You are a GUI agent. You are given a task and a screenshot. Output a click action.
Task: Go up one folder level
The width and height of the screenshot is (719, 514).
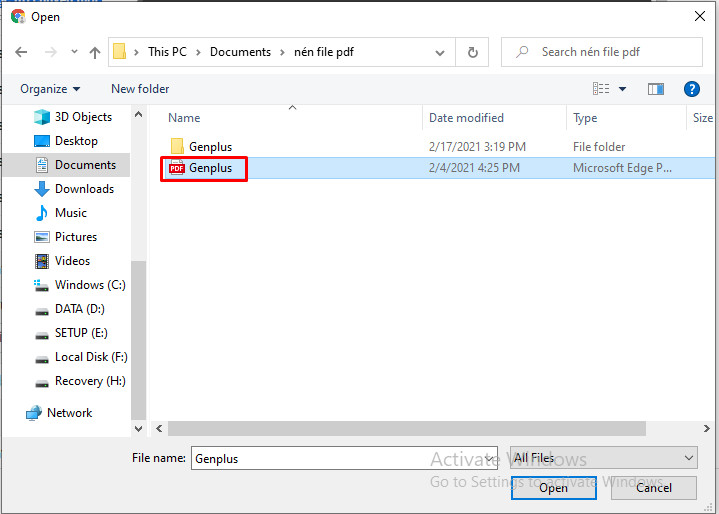click(95, 52)
